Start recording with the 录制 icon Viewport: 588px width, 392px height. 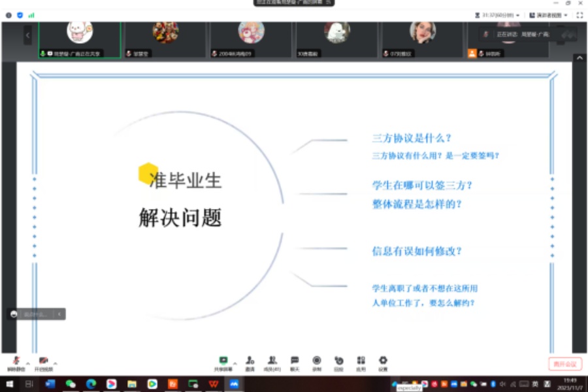(318, 360)
